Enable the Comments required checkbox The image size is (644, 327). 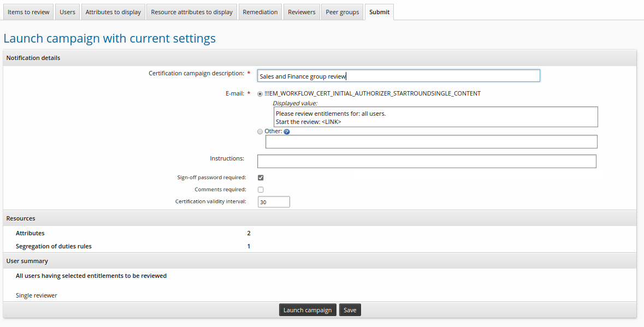tap(261, 190)
